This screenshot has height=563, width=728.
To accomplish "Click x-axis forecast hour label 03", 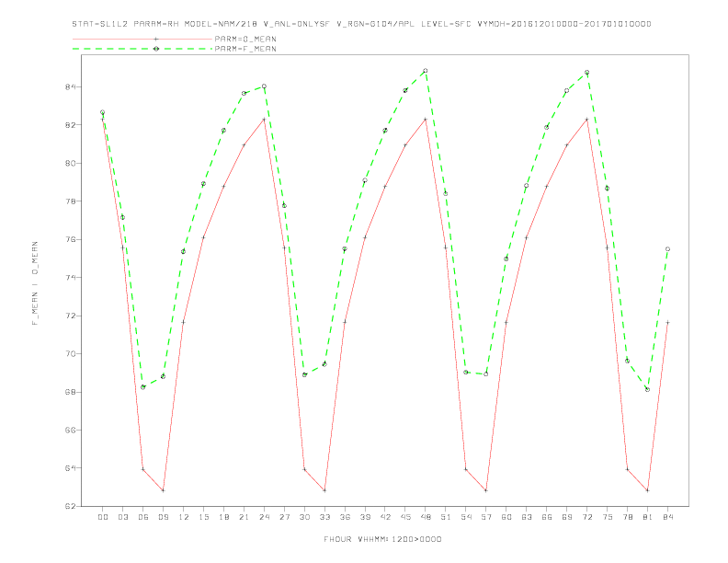I will coord(122,517).
